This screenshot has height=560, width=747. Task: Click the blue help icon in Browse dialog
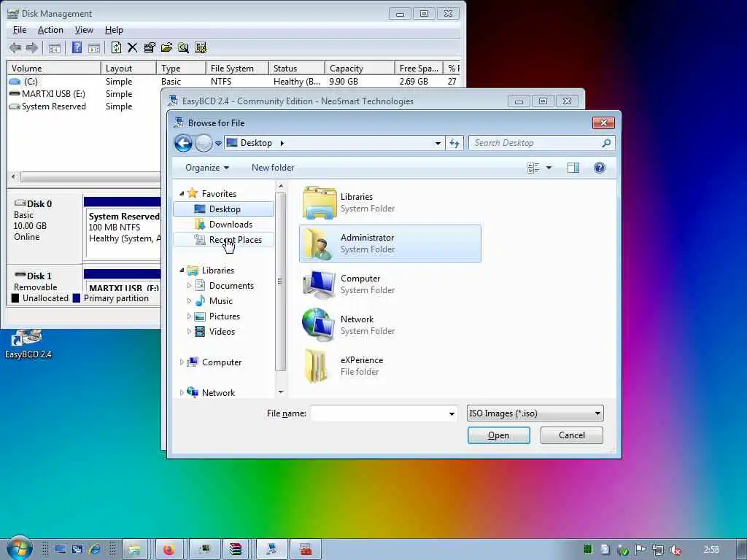point(600,168)
